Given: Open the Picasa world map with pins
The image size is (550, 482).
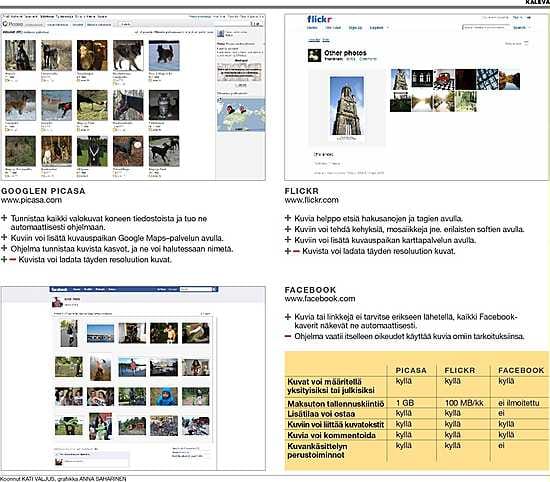Looking at the screenshot, I should 241,114.
